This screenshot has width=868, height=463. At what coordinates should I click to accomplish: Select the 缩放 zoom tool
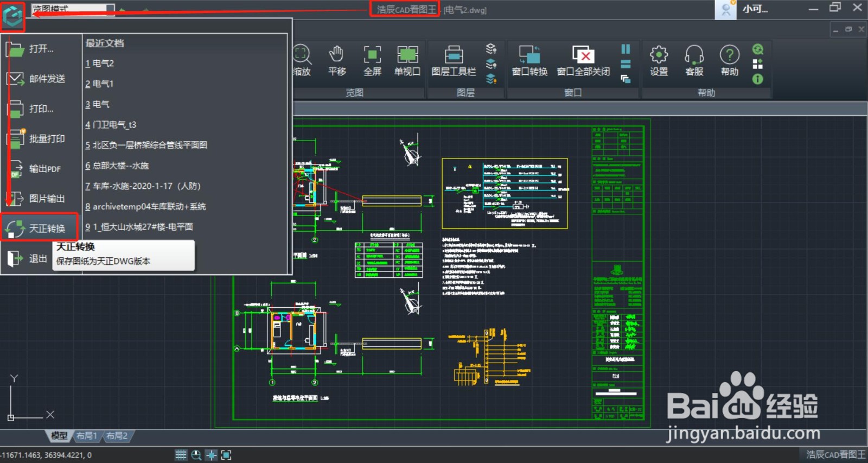point(302,61)
